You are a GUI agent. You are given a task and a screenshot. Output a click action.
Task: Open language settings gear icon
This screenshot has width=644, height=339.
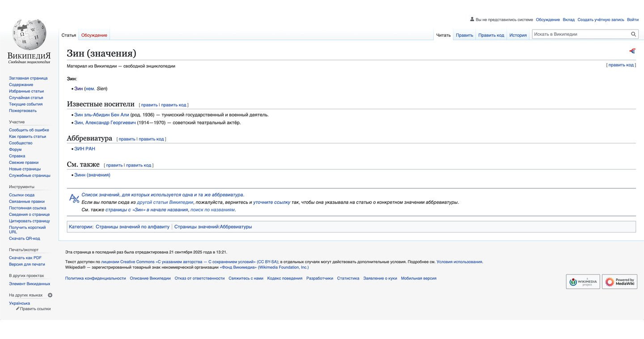click(x=50, y=295)
